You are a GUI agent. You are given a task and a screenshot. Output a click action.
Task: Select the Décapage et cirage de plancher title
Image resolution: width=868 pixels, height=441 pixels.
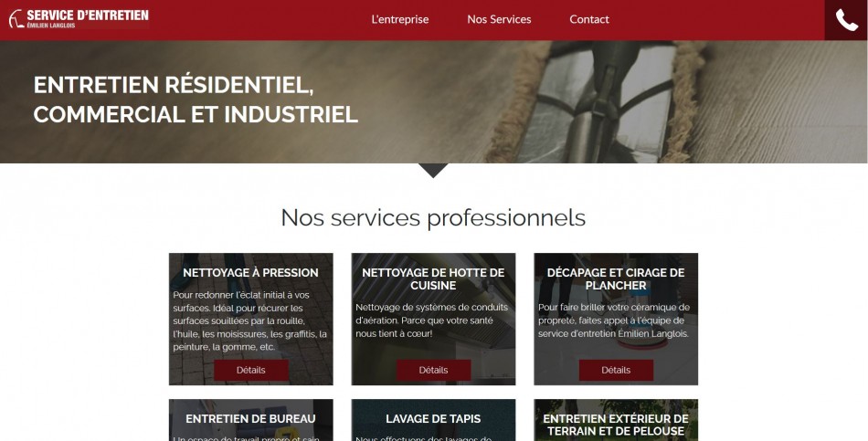pyautogui.click(x=616, y=278)
